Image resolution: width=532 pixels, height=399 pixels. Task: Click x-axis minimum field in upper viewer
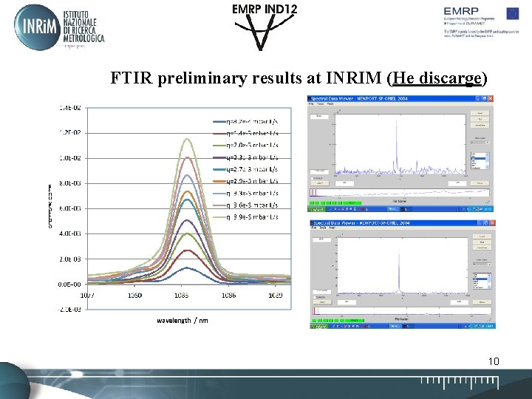click(344, 183)
